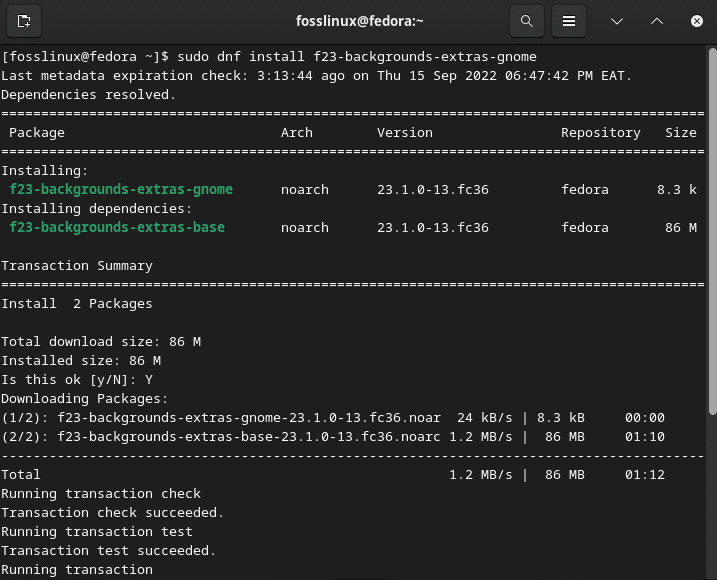Click the noarch value in the gnome row
Viewport: 717px width, 580px height.
305,189
